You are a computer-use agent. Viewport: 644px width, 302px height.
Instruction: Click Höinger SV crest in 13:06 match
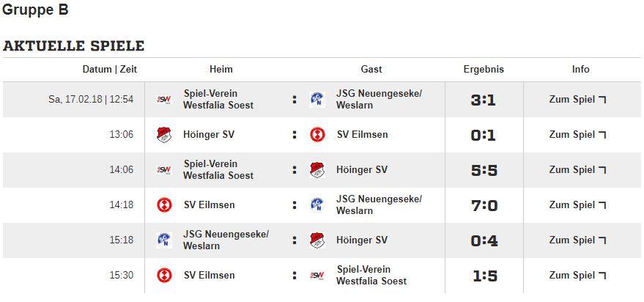click(x=164, y=135)
